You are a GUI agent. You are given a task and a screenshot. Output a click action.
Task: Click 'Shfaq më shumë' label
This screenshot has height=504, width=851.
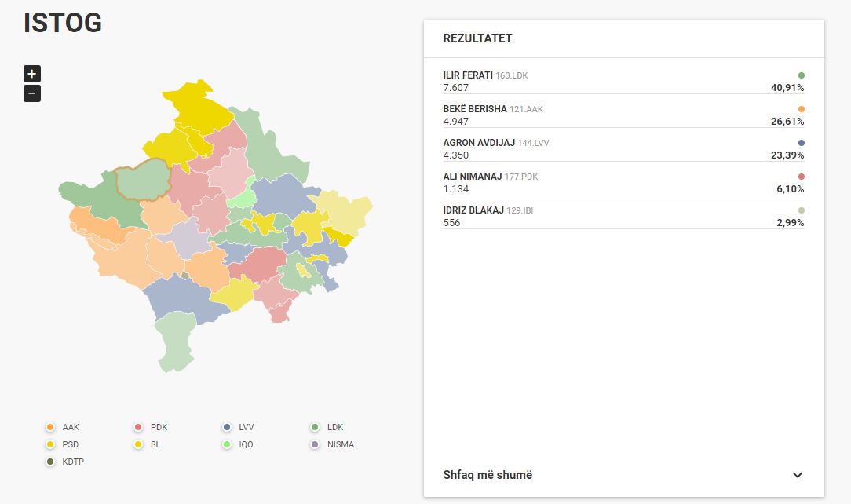click(x=488, y=475)
